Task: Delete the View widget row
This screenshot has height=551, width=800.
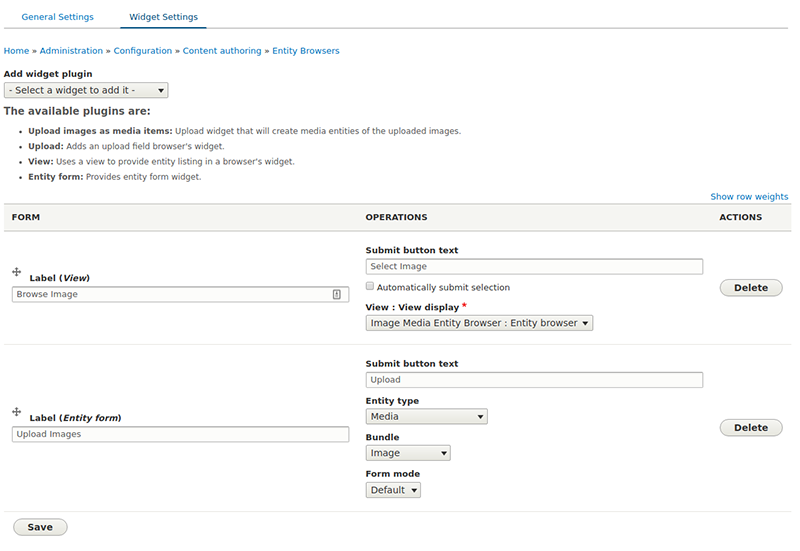Action: pos(751,288)
